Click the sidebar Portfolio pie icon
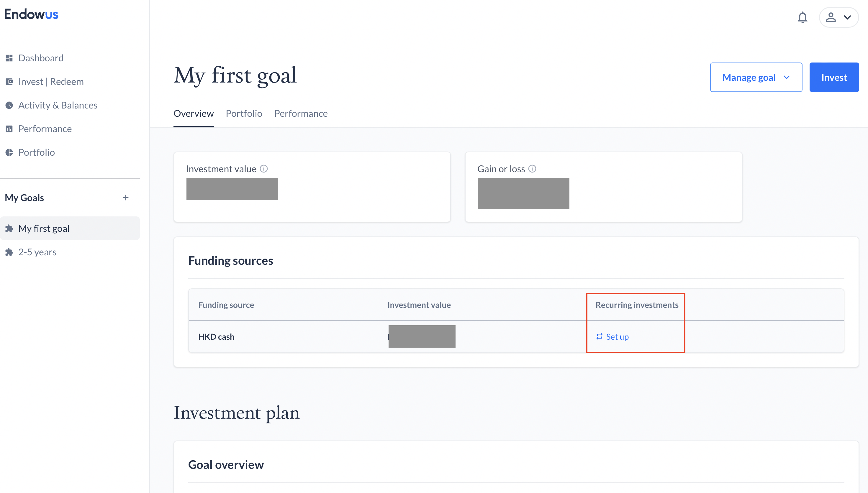This screenshot has height=493, width=868. (x=9, y=152)
